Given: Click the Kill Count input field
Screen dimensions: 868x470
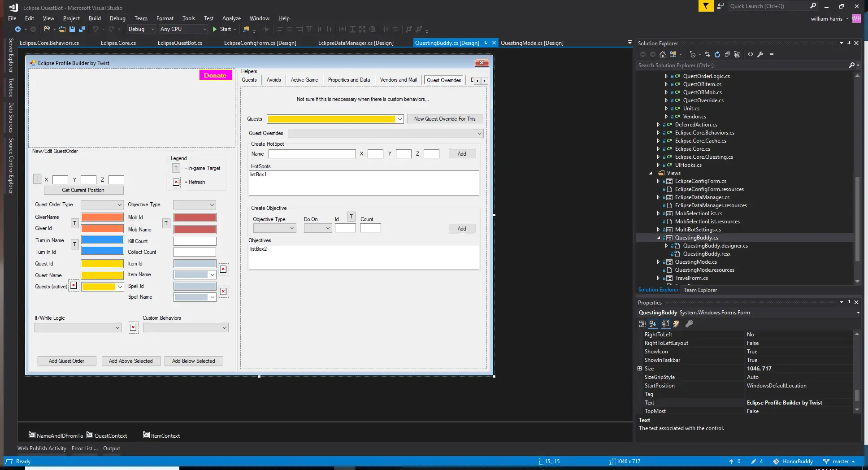Looking at the screenshot, I should coord(195,241).
